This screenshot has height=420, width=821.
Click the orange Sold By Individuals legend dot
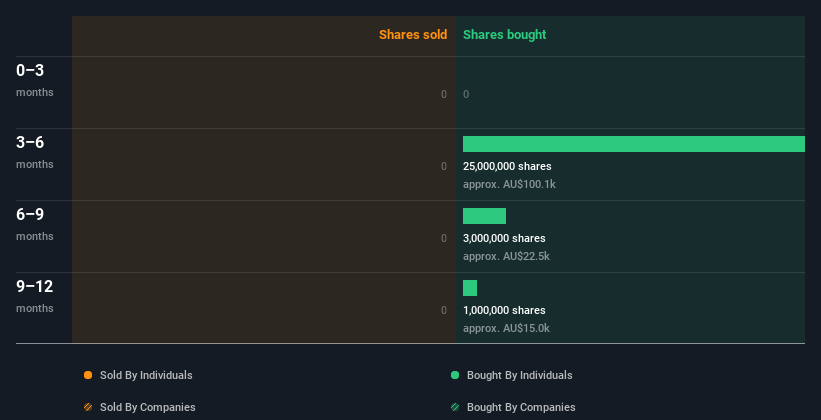tap(88, 375)
